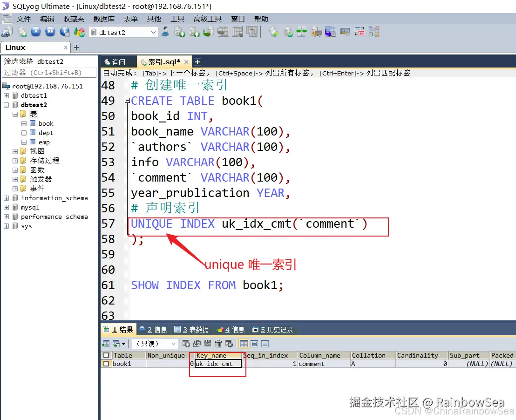Select the uk_idx_cmt cell in results

pyautogui.click(x=218, y=364)
